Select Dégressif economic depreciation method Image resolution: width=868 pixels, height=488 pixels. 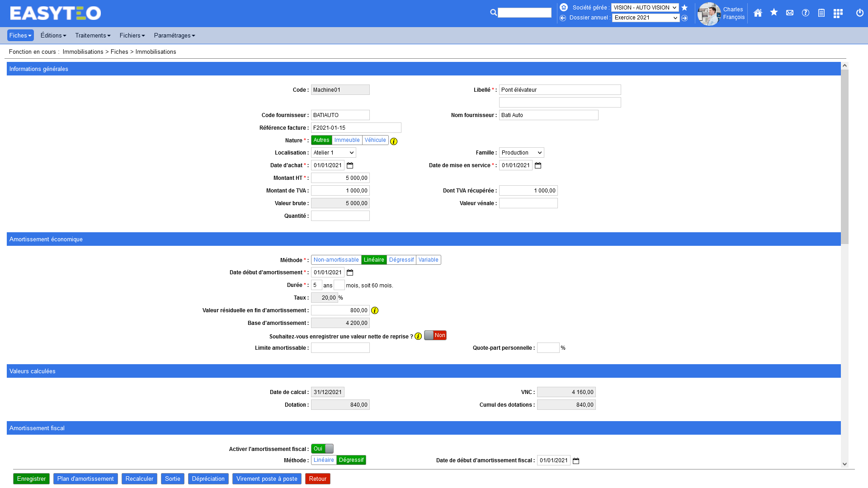[401, 260]
